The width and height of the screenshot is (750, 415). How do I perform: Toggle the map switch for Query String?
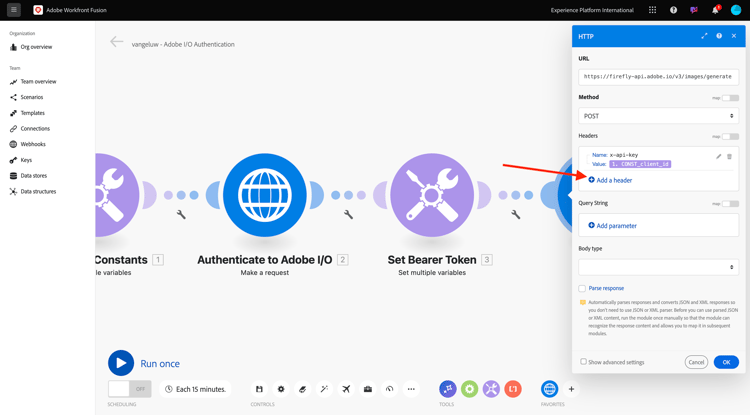(x=730, y=204)
